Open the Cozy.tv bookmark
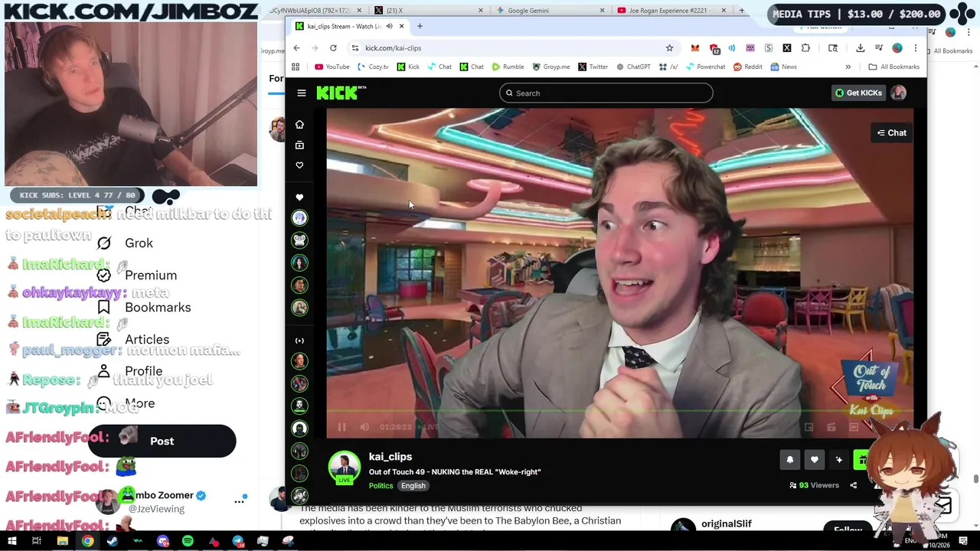This screenshot has height=551, width=980. pos(373,67)
